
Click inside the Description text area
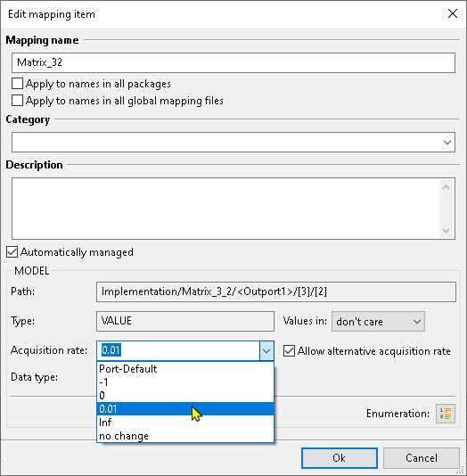(225, 209)
